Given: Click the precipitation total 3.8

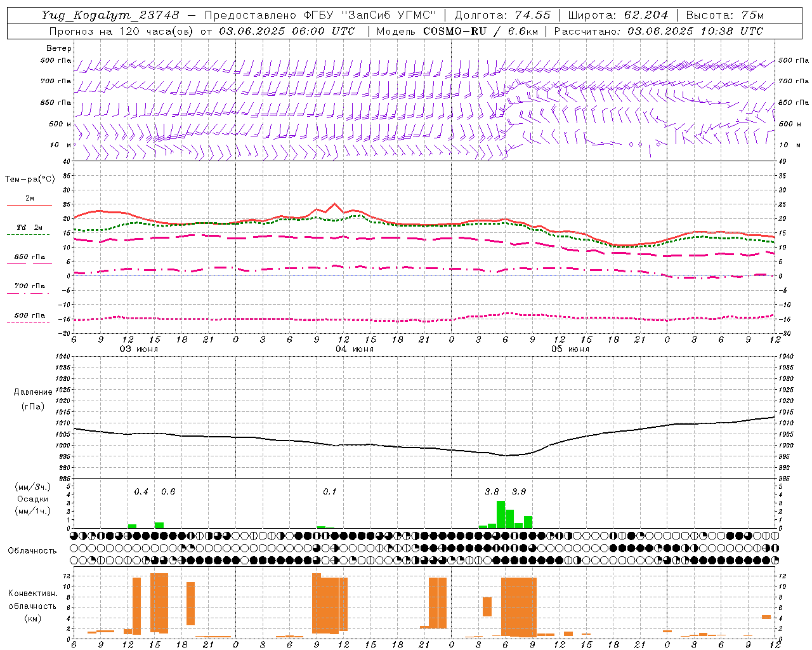Looking at the screenshot, I should click(x=492, y=491).
